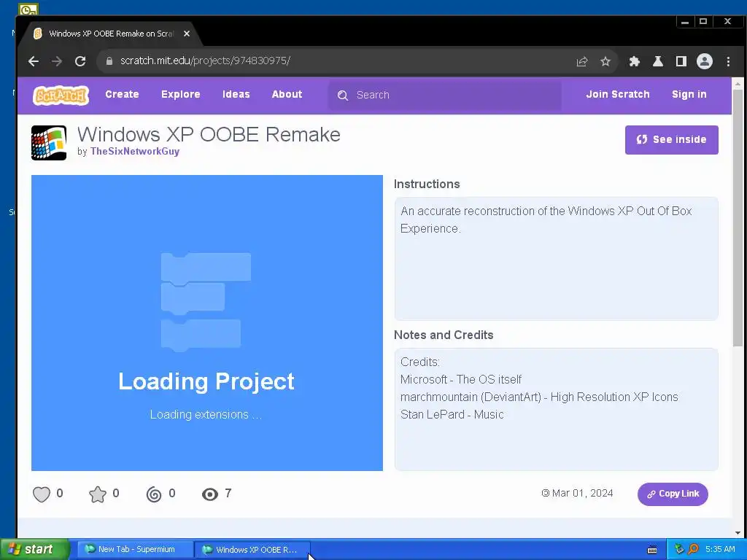This screenshot has height=560, width=747.
Task: Click the Loading Project stage area
Action: pos(206,323)
